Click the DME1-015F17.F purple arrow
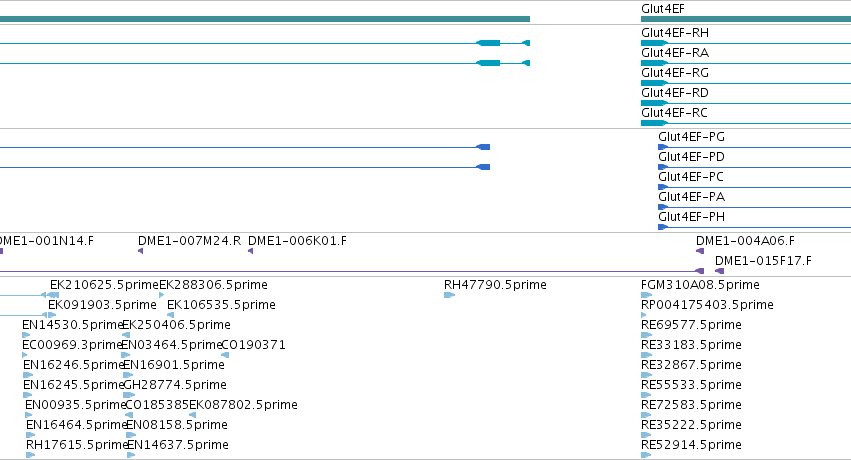Image resolution: width=851 pixels, height=460 pixels. pyautogui.click(x=719, y=271)
